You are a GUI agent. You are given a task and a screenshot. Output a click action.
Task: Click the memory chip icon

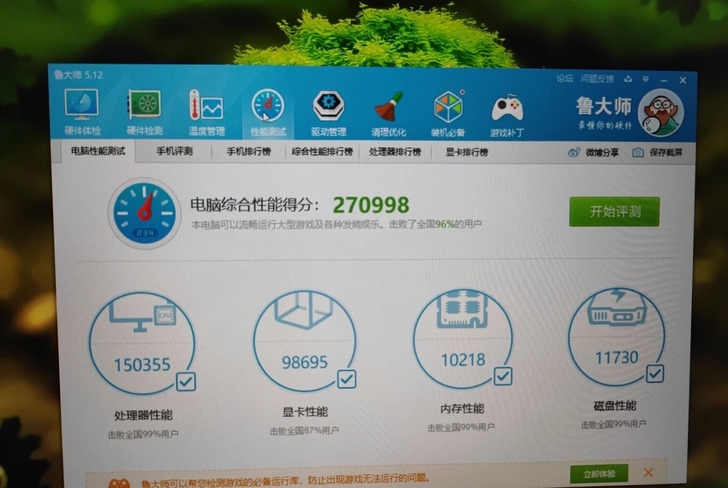(462, 309)
